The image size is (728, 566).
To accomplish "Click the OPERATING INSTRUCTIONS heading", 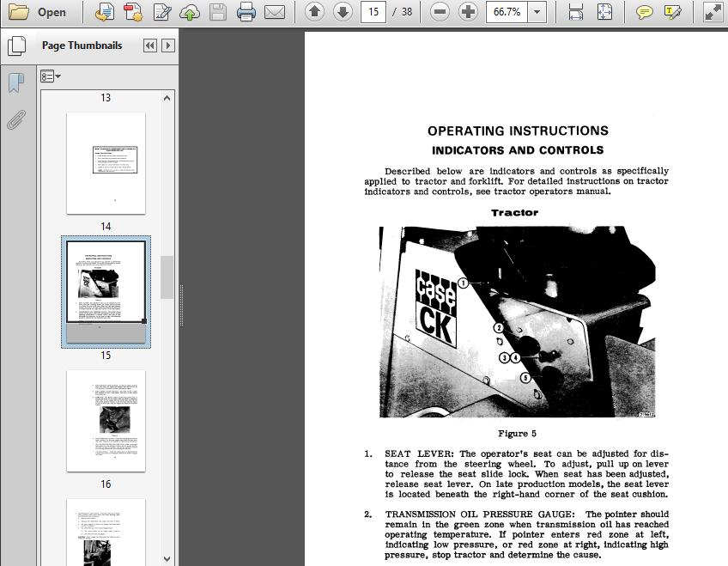I will tap(518, 131).
